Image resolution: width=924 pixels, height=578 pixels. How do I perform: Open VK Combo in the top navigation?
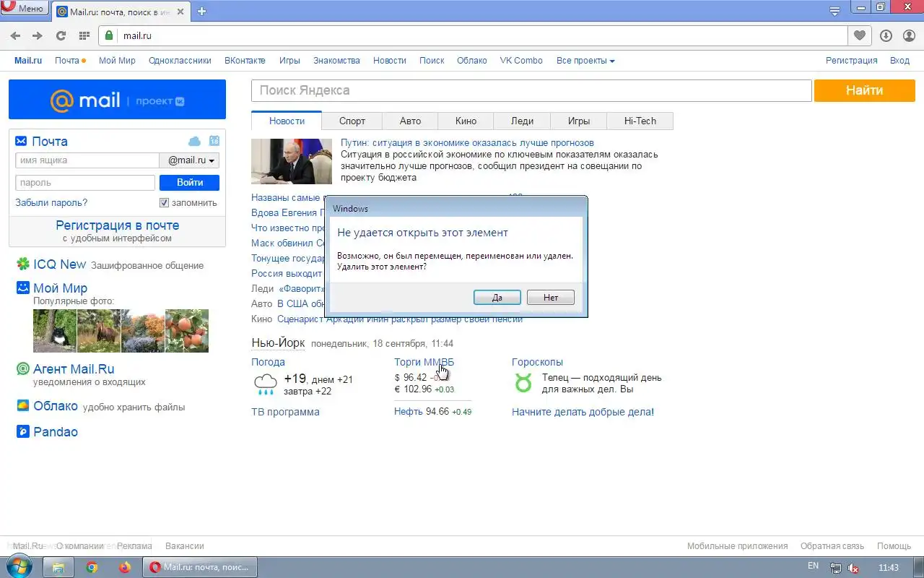tap(521, 61)
